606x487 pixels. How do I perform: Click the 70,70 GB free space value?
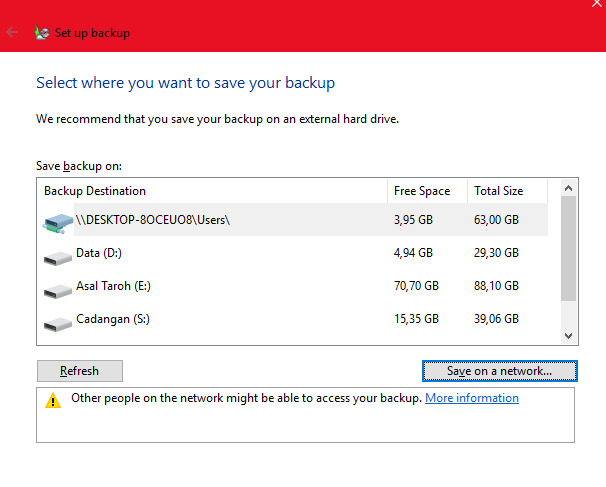416,286
